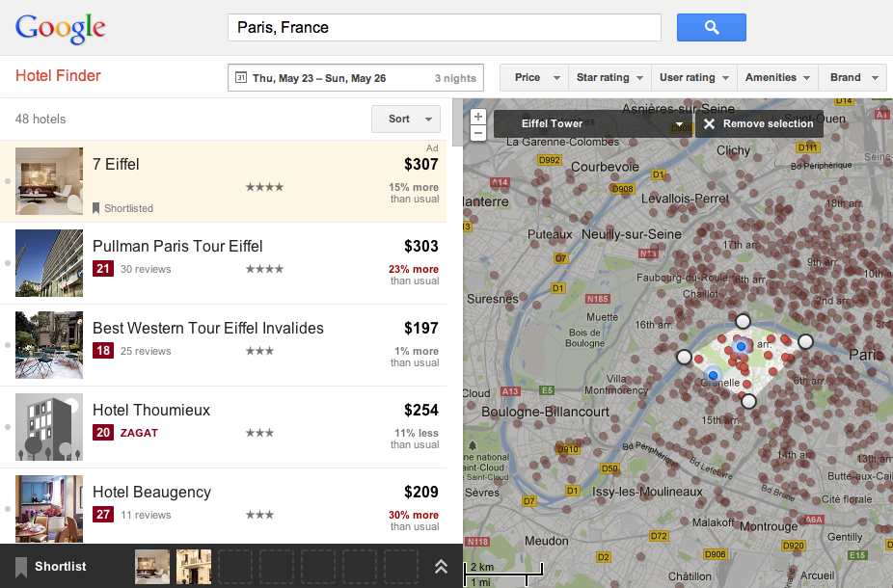Click the Paris, France search field
This screenshot has width=893, height=588.
tap(445, 27)
